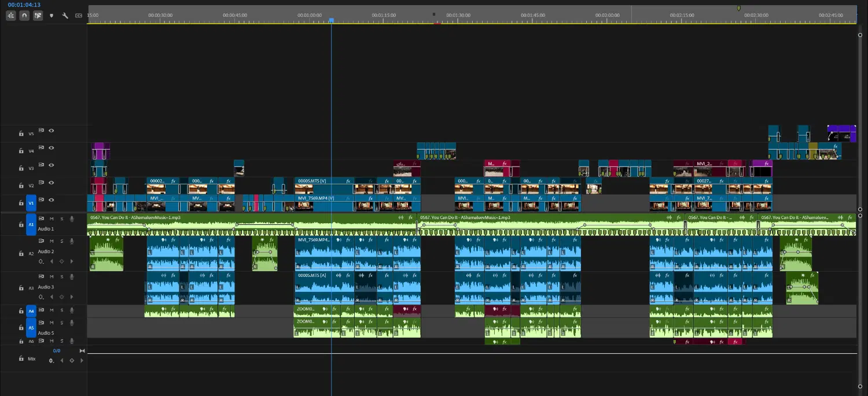This screenshot has height=396, width=868.
Task: Click the Mix track end-point icon
Action: [82, 351]
